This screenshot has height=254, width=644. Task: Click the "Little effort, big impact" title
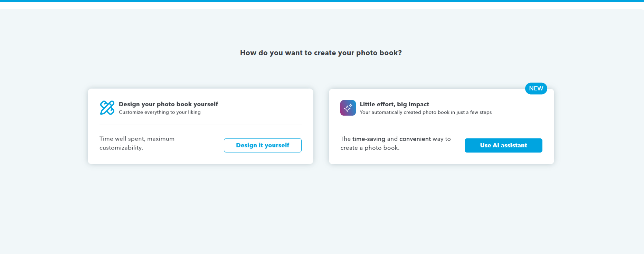394,104
